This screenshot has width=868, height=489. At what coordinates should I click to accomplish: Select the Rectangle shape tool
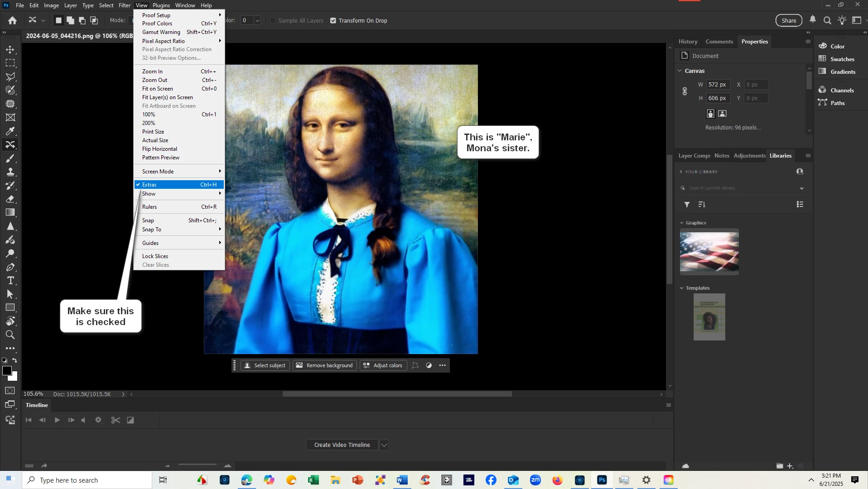click(10, 308)
